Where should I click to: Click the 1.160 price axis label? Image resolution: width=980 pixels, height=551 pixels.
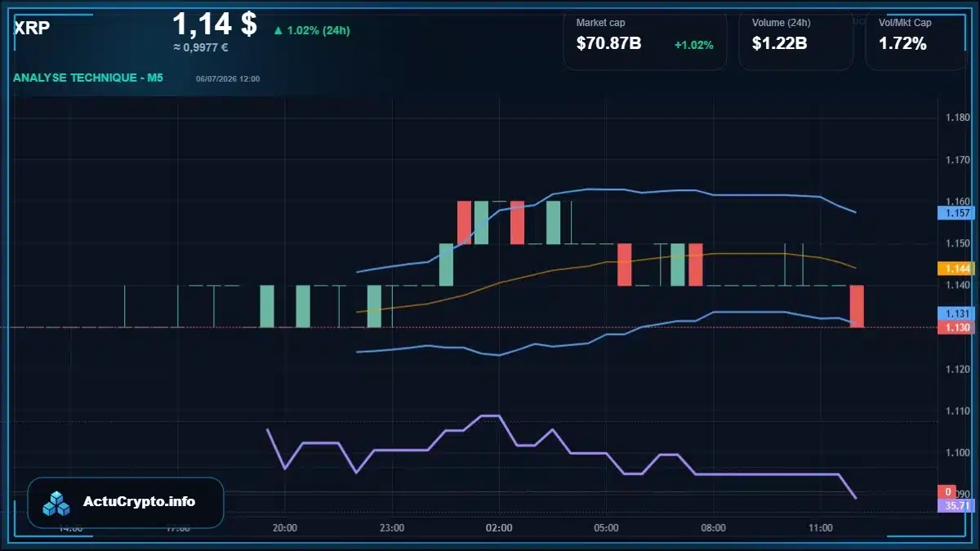click(x=956, y=202)
